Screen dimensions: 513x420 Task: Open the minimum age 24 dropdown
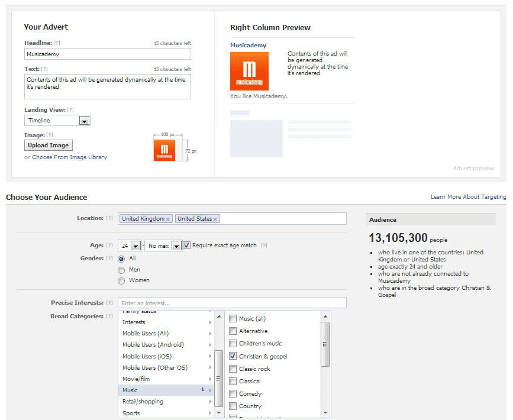click(x=135, y=246)
